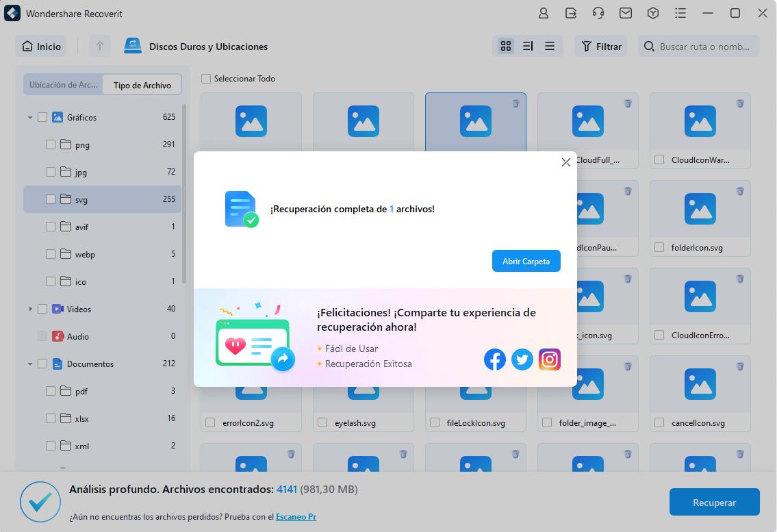777x532 pixels.
Task: Collapse the Gráficos category
Action: click(31, 117)
